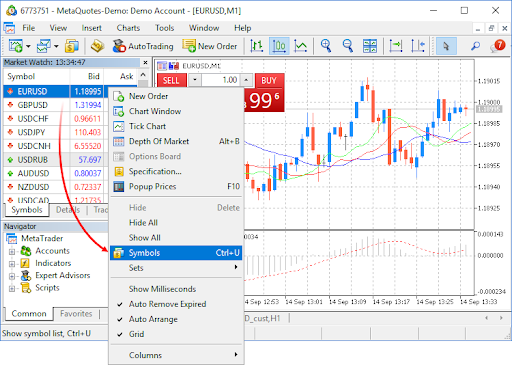Switch to line chart icon
The width and height of the screenshot is (512, 365).
tap(301, 46)
